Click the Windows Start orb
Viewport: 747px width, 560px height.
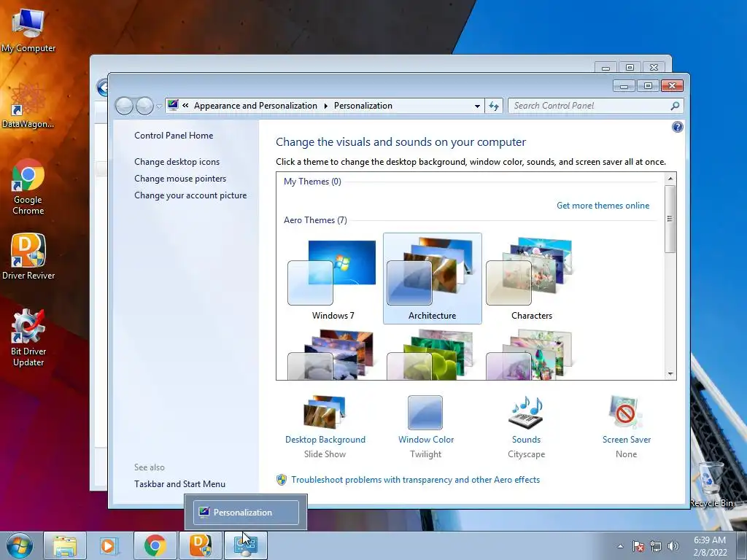point(20,545)
